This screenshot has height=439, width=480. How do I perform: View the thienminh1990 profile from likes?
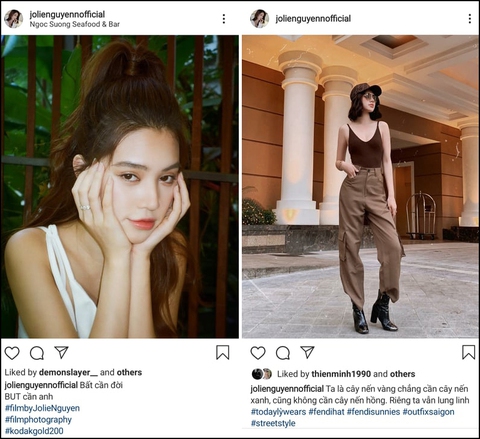point(341,374)
